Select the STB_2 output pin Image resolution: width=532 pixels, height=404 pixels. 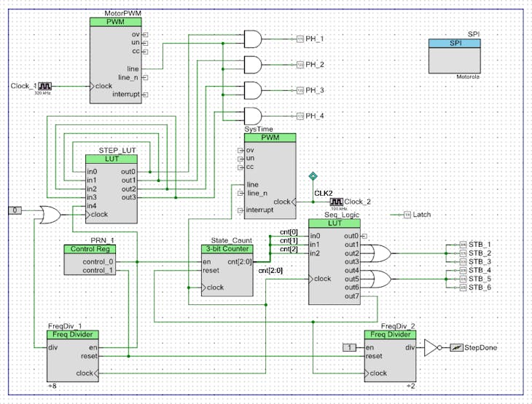coord(463,253)
